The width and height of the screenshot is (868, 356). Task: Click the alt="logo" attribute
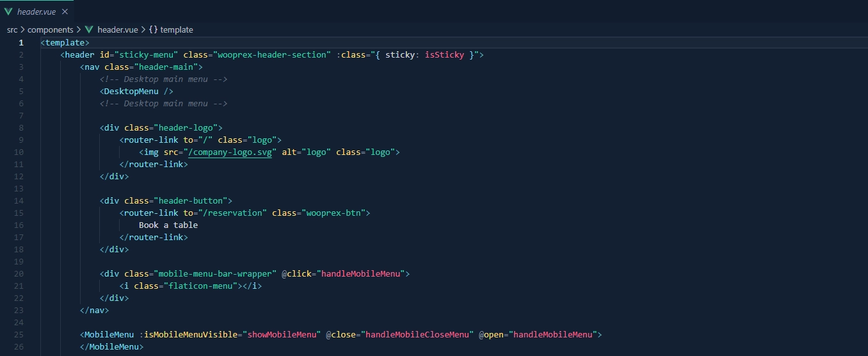(306, 152)
